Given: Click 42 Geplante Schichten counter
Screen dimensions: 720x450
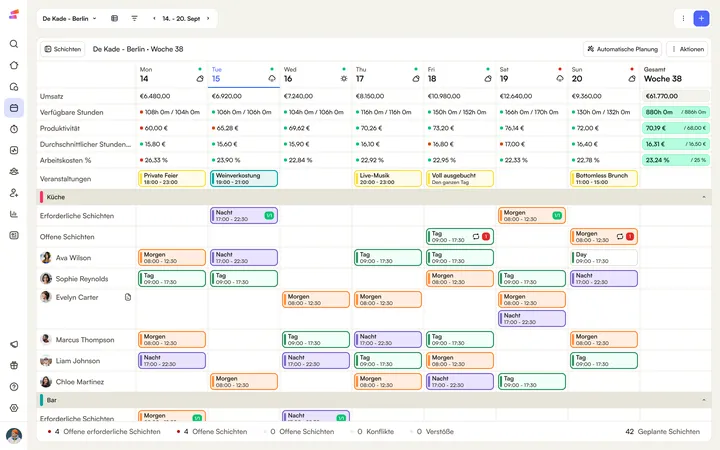Looking at the screenshot, I should pyautogui.click(x=663, y=432).
